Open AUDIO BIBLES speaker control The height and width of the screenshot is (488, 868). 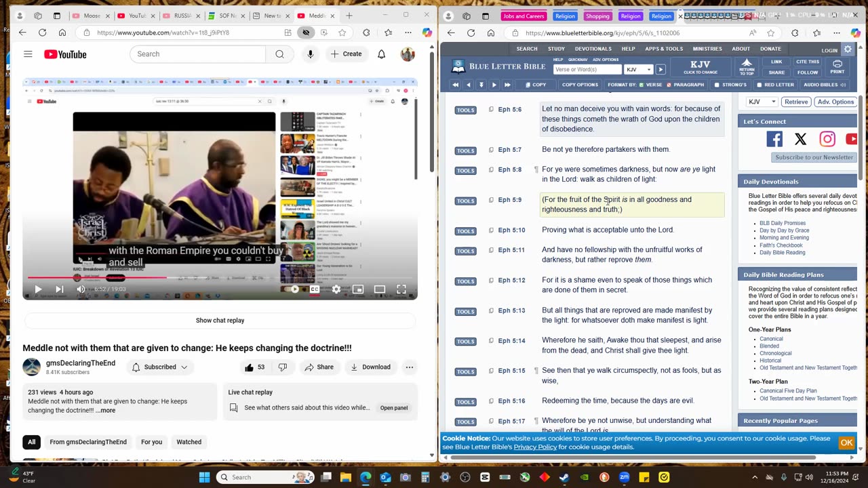click(x=825, y=85)
